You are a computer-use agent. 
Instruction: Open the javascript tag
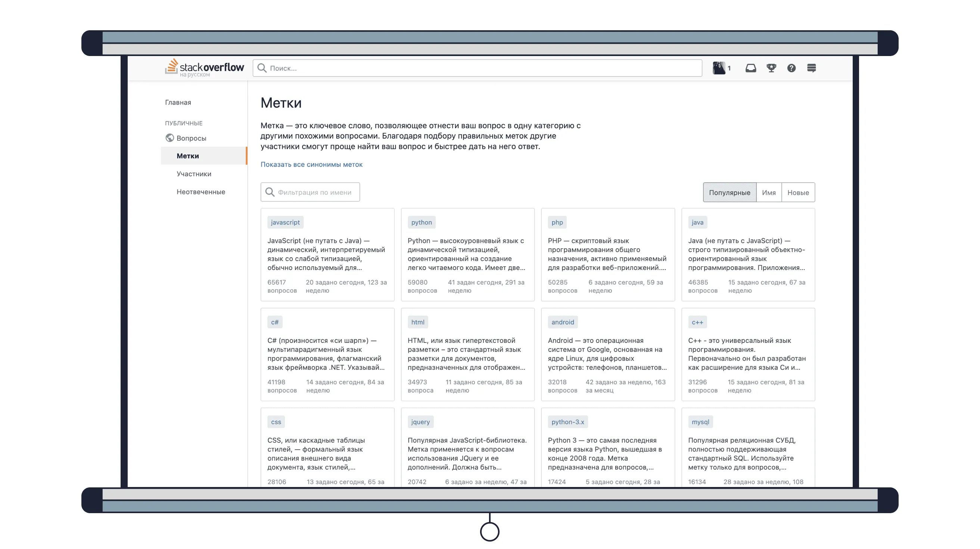click(x=285, y=222)
